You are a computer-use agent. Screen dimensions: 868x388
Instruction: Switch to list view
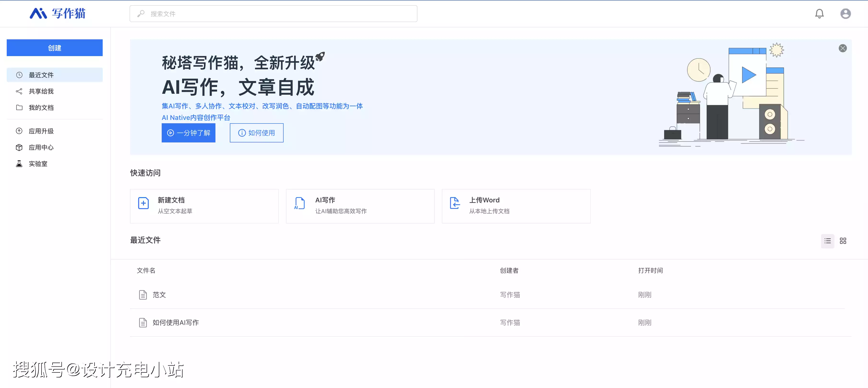pyautogui.click(x=827, y=241)
